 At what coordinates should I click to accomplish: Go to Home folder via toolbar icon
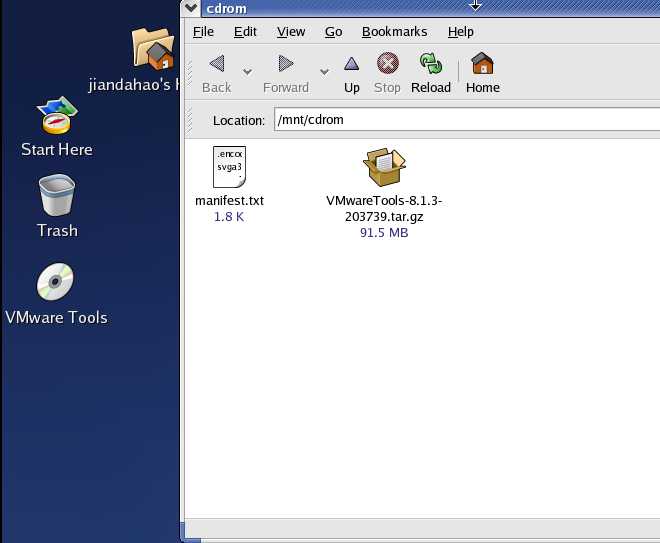(482, 63)
